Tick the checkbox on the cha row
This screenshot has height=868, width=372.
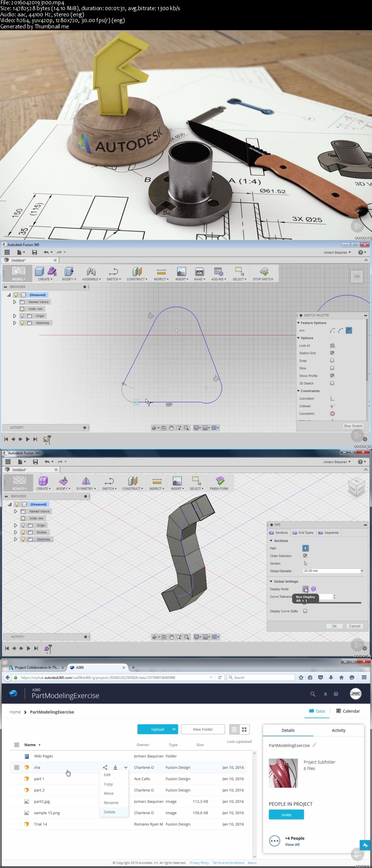(17, 767)
